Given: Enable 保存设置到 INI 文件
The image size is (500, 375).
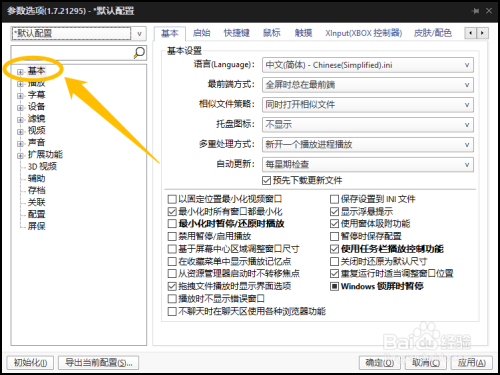Looking at the screenshot, I should coord(334,199).
